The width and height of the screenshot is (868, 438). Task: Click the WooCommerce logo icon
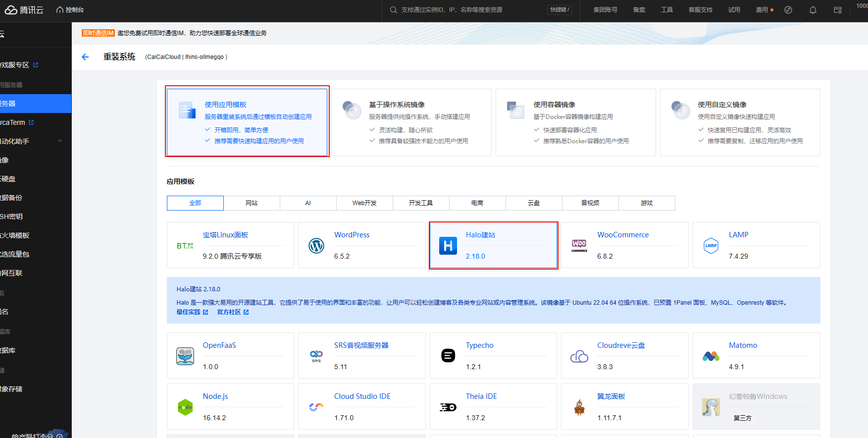(579, 245)
